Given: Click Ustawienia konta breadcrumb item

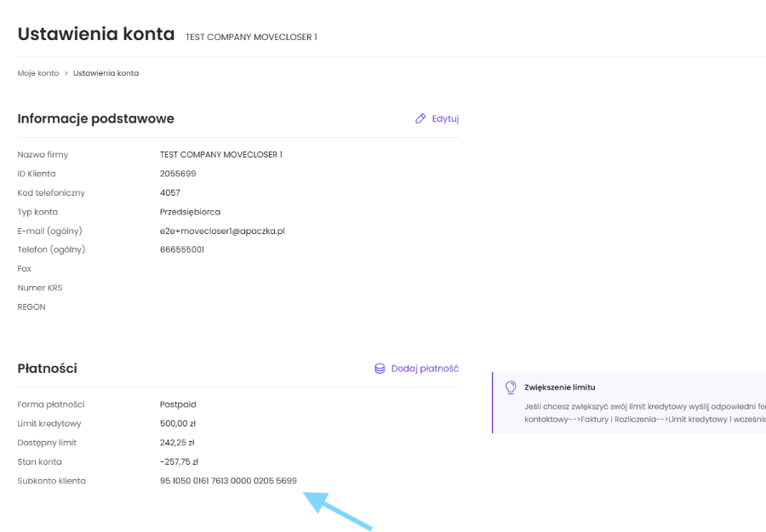Looking at the screenshot, I should click(x=106, y=73).
